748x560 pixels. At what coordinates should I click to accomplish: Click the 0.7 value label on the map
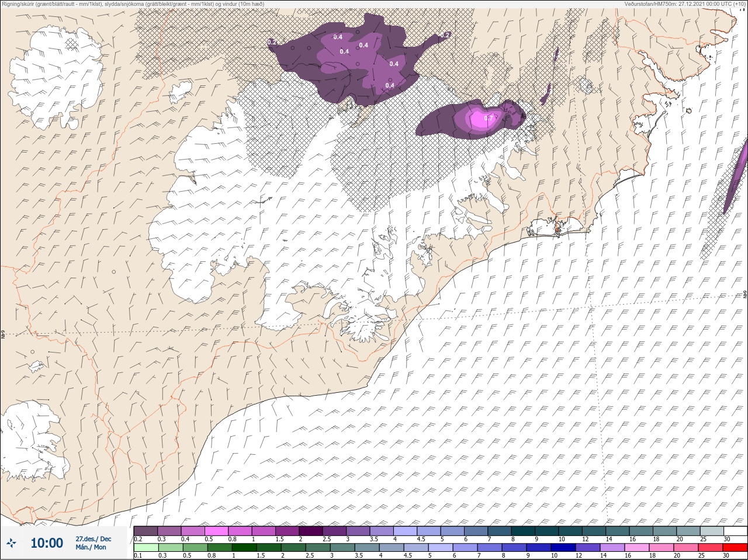pyautogui.click(x=489, y=118)
